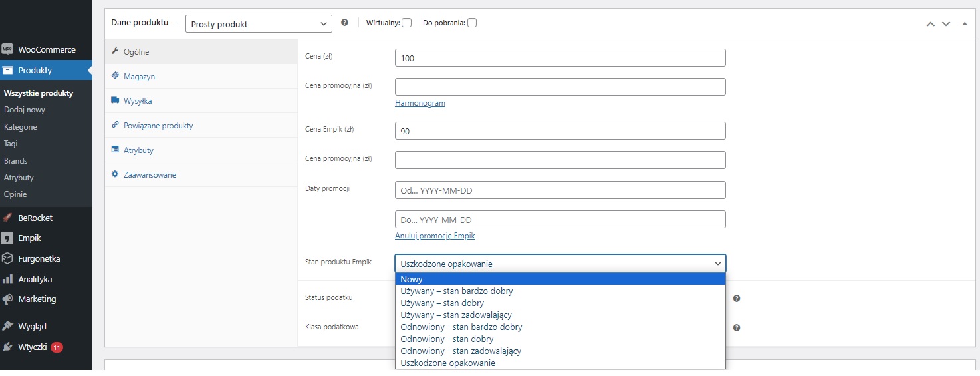980x376 pixels.
Task: Choose 'Odnowiony - stan bardzo dobry' option
Action: pyautogui.click(x=461, y=327)
